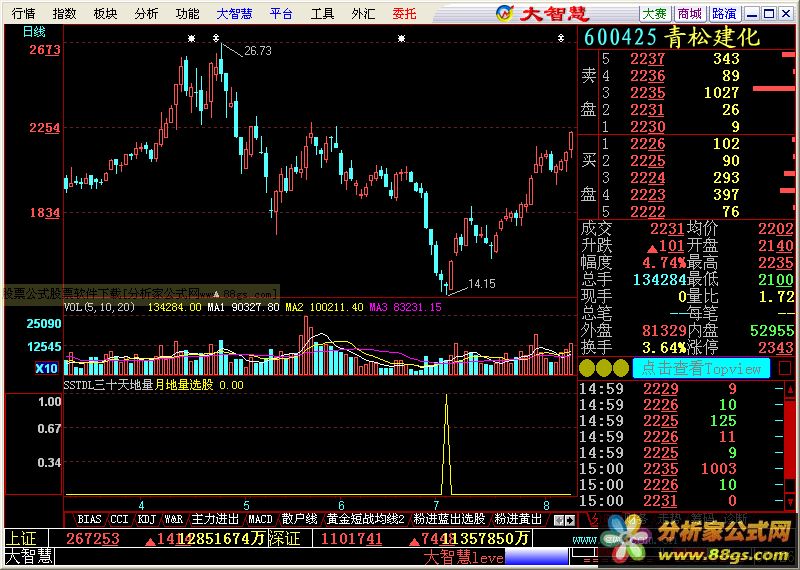This screenshot has height=570, width=800.
Task: Click the third yellow circle indicator
Action: pos(621,368)
